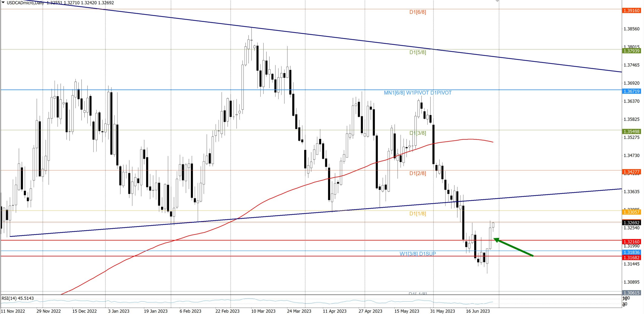Click the green 1.37939 price tag
Image resolution: width=644 pixels, height=314 pixels.
[x=631, y=51]
